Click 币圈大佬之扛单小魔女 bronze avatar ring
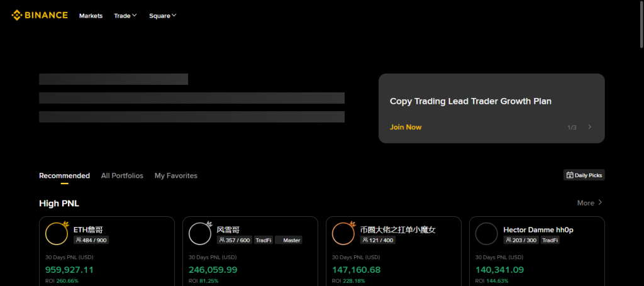Screen dimensions: 644x286 coord(343,233)
